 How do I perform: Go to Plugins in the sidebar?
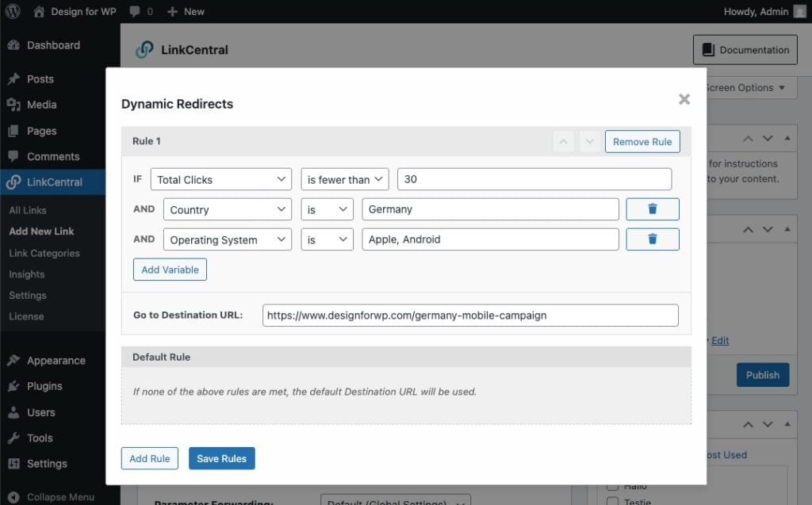[x=44, y=386]
